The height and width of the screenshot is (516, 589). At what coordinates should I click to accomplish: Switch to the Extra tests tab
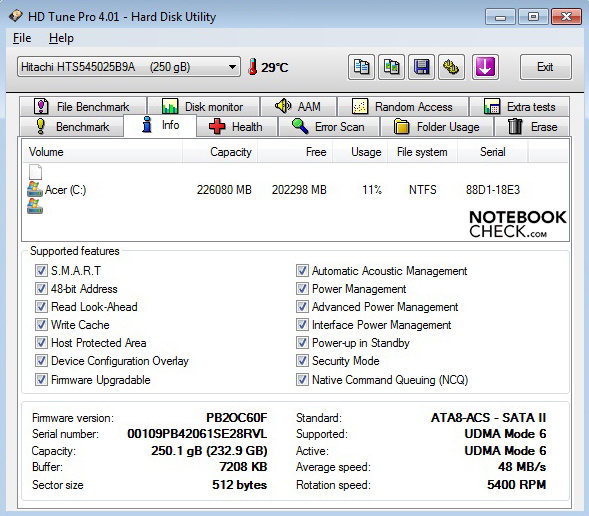click(520, 107)
